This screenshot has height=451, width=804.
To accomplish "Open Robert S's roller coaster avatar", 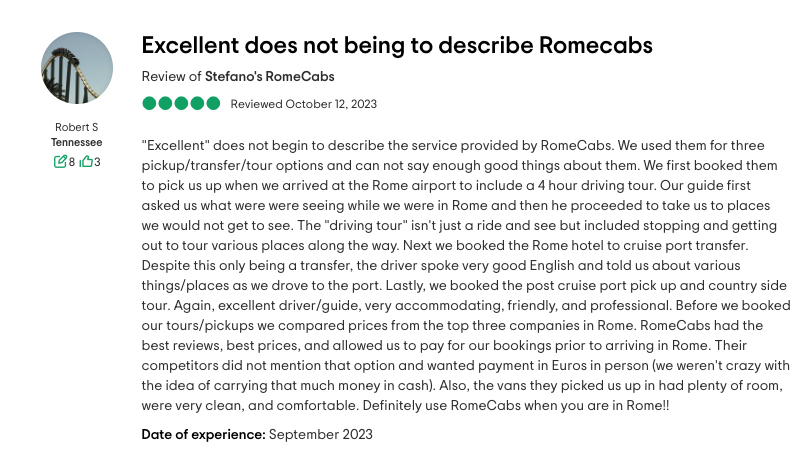I will 76,68.
